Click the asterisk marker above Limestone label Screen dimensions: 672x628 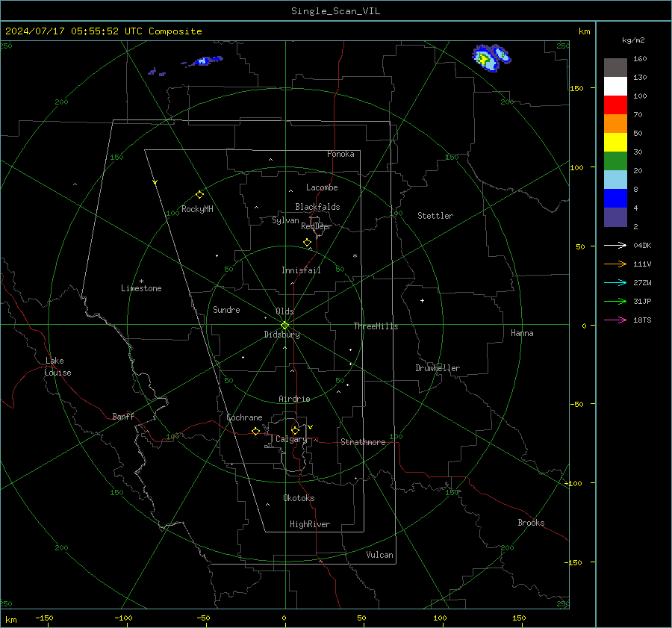coord(141,282)
